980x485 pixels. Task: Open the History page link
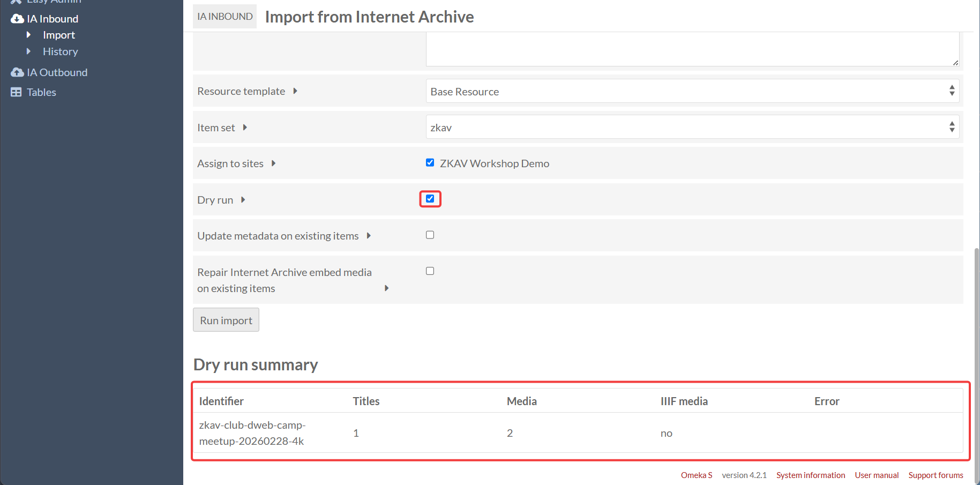point(61,51)
